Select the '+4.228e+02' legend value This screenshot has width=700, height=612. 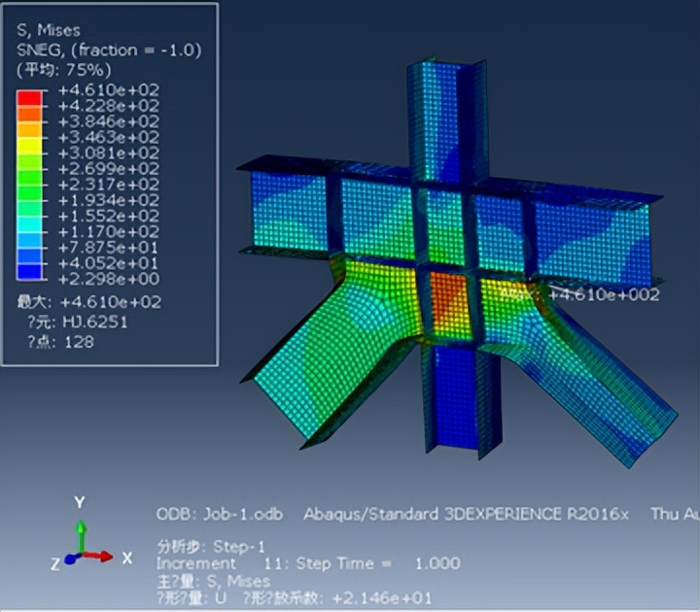tap(109, 106)
